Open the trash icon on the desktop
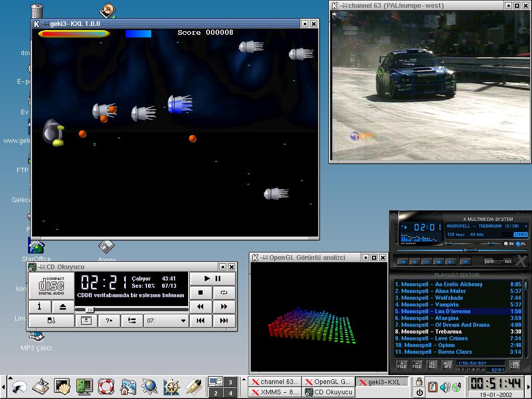532x399 pixels. coord(36,10)
